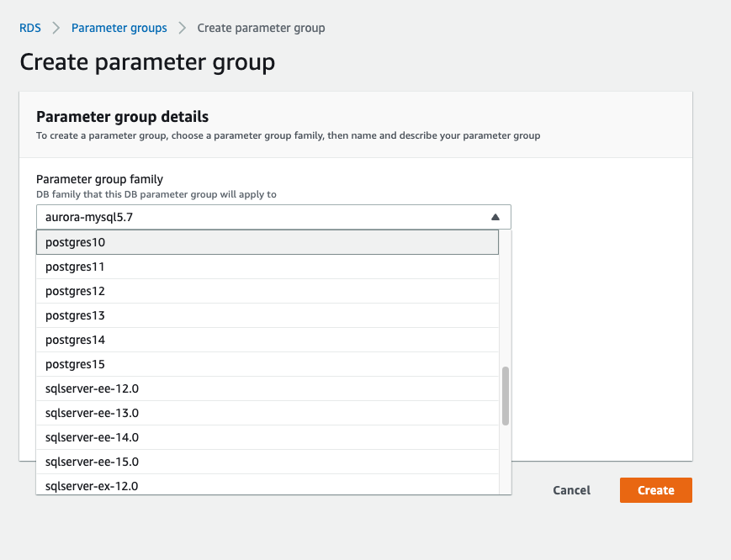Select sqlserver-ee-15.0 option

pyautogui.click(x=268, y=462)
